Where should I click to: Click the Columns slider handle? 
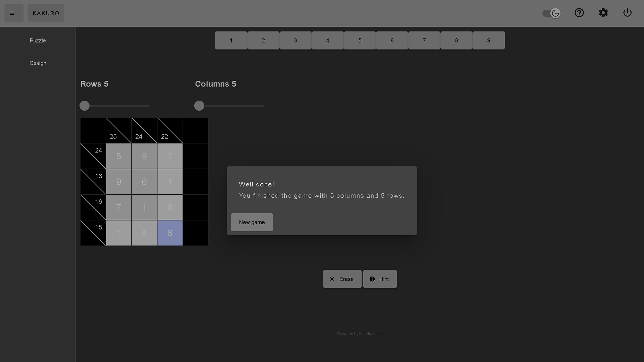(x=199, y=106)
